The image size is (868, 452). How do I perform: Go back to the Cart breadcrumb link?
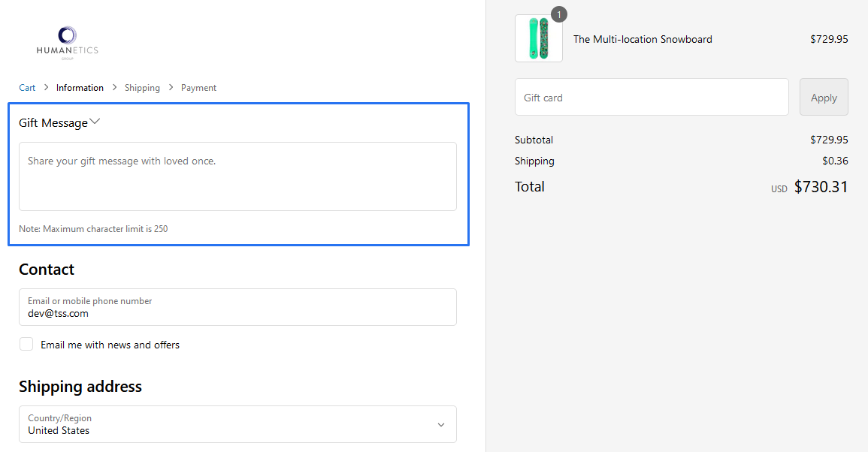[27, 88]
